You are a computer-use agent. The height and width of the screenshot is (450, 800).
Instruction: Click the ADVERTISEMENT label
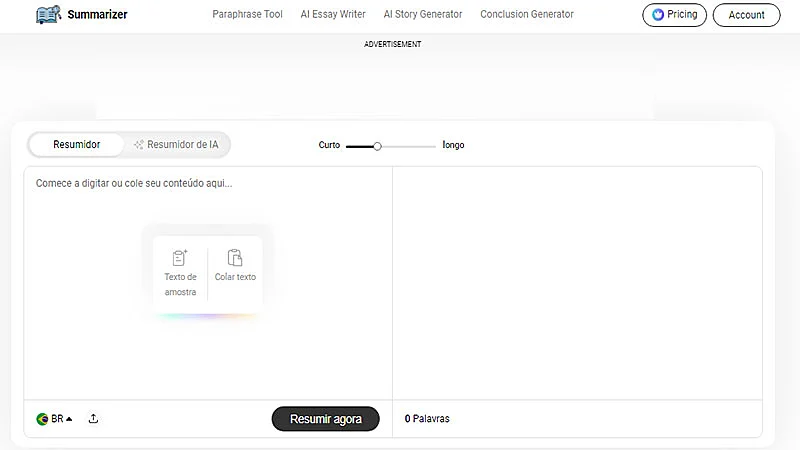393,44
